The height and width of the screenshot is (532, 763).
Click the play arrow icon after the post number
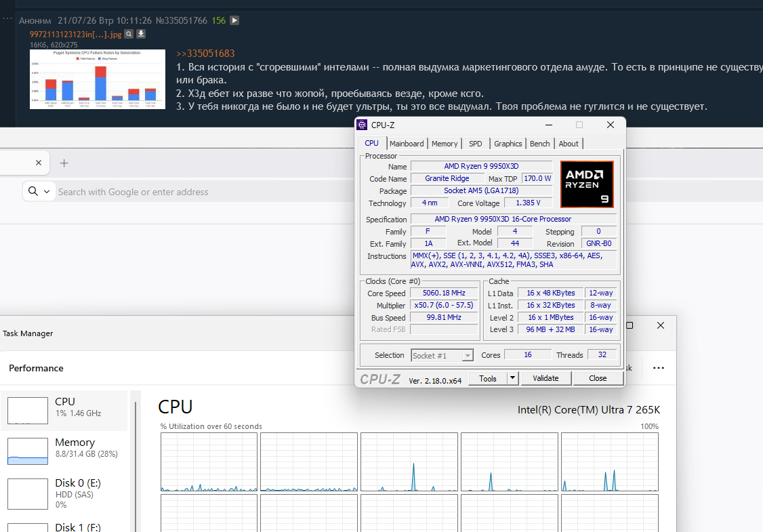pyautogui.click(x=234, y=20)
